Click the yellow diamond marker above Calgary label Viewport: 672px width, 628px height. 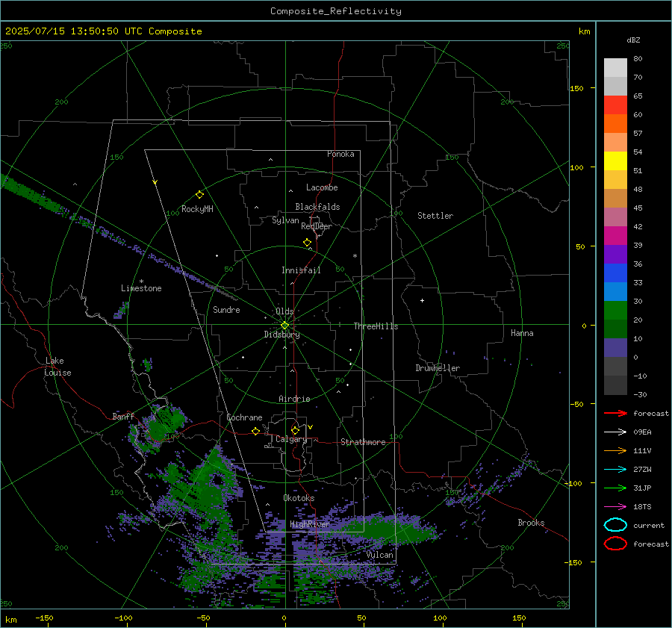point(295,430)
